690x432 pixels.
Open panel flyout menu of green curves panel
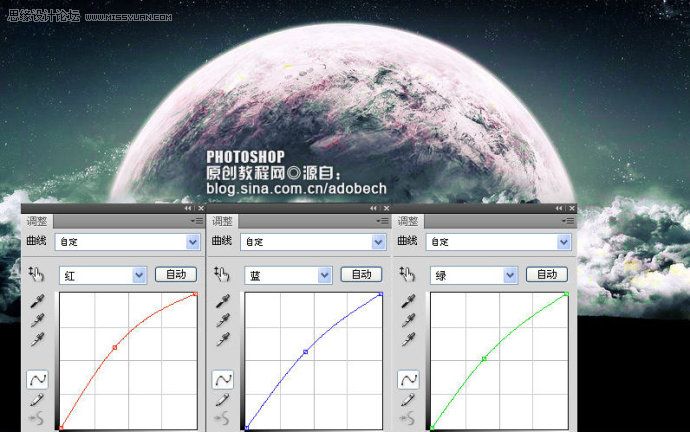click(568, 221)
